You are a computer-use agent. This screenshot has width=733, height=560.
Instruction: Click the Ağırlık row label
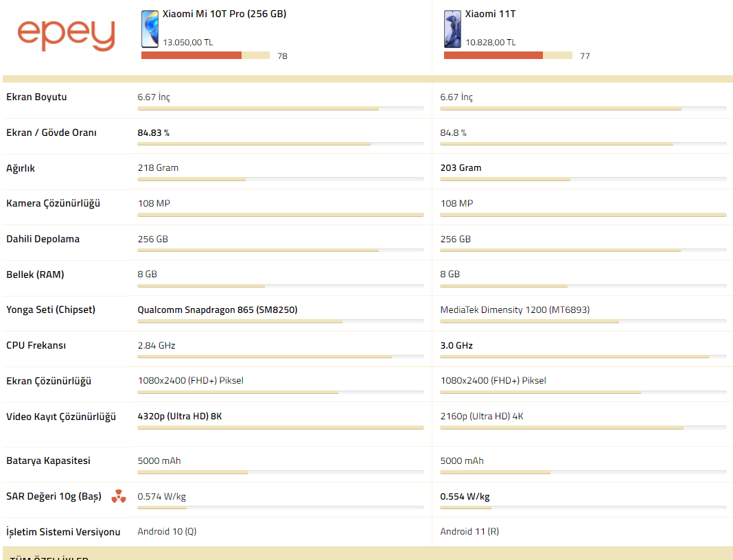pos(21,168)
